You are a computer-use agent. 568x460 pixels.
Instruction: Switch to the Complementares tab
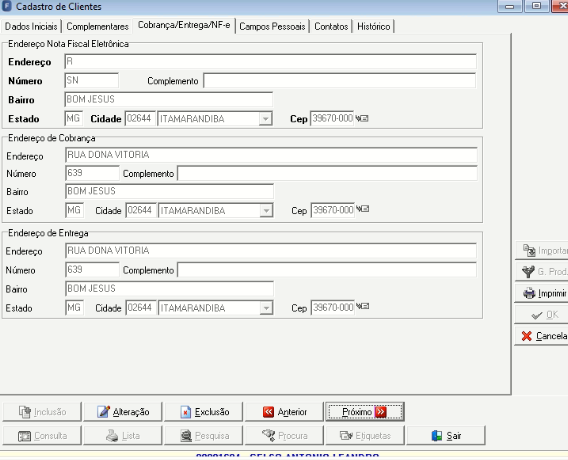(x=97, y=26)
